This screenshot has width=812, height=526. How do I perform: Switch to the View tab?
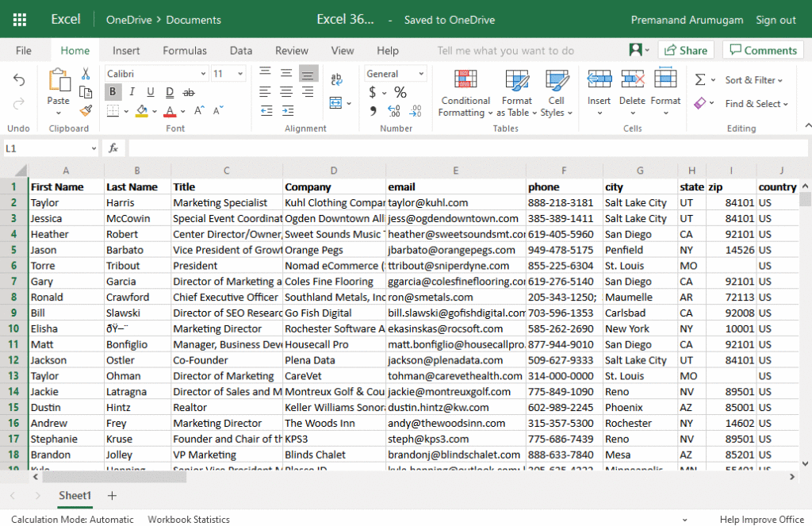(x=343, y=51)
